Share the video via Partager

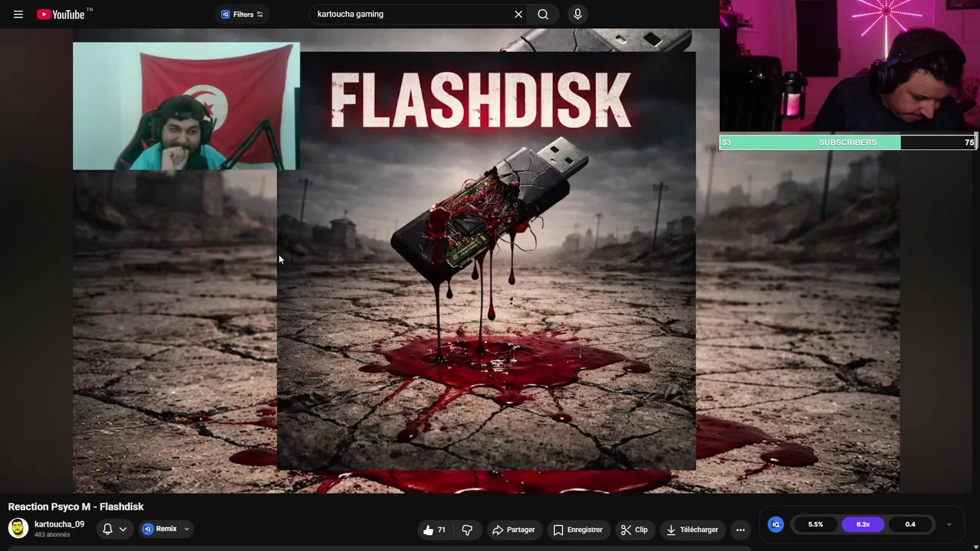(x=514, y=530)
